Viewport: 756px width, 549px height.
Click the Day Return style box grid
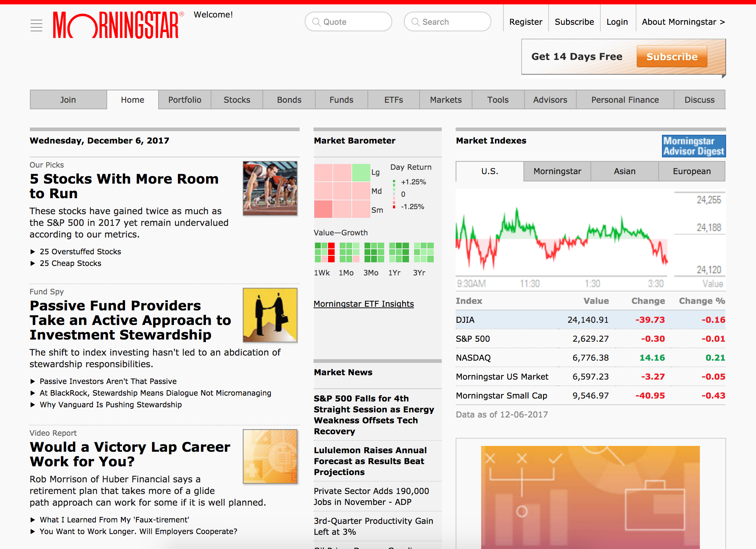pos(342,191)
